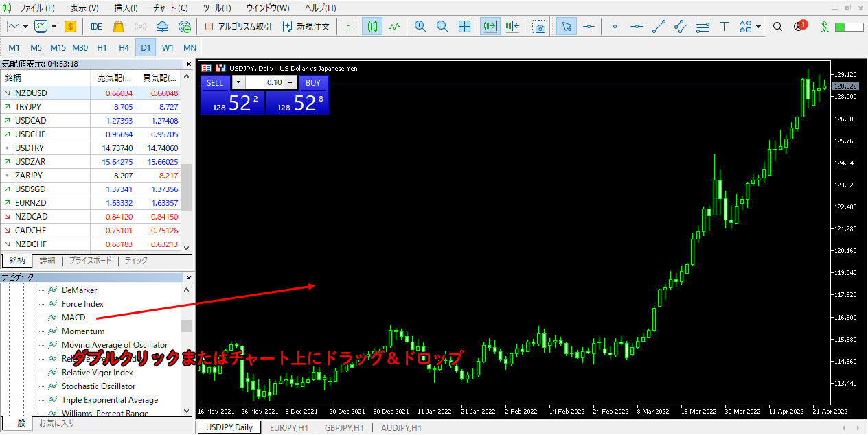
Task: Switch chart to line chart style
Action: pyautogui.click(x=394, y=26)
